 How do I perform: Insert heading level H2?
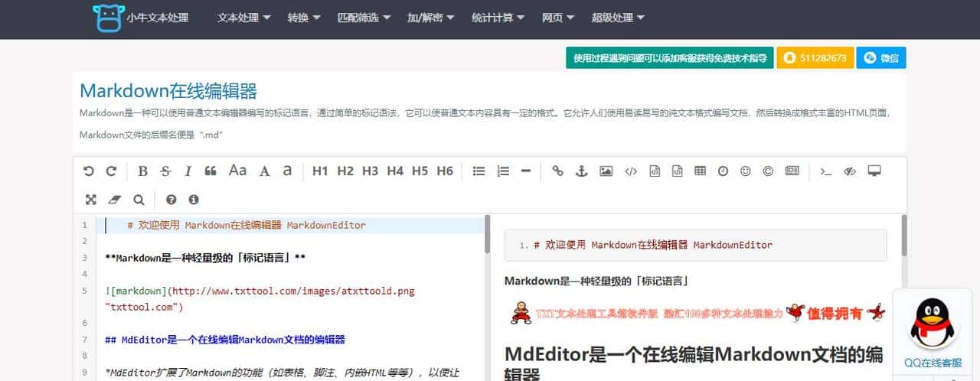point(345,171)
